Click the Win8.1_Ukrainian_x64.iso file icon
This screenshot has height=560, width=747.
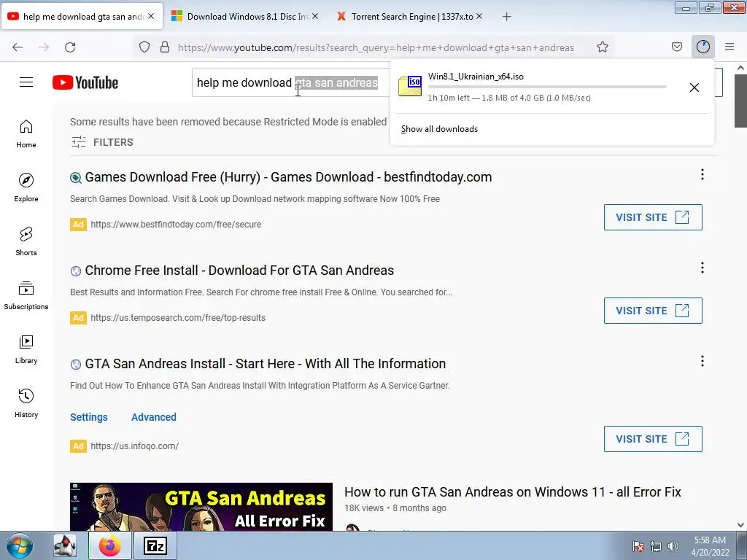pos(410,86)
